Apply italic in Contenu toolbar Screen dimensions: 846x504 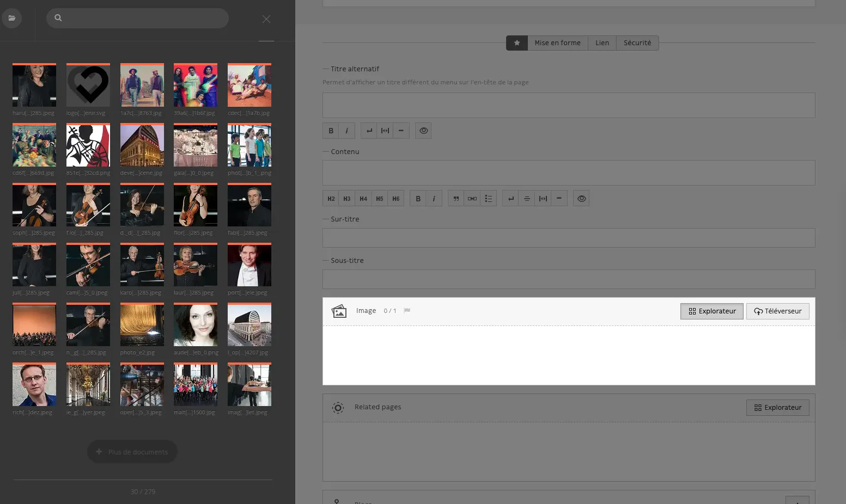tap(434, 199)
